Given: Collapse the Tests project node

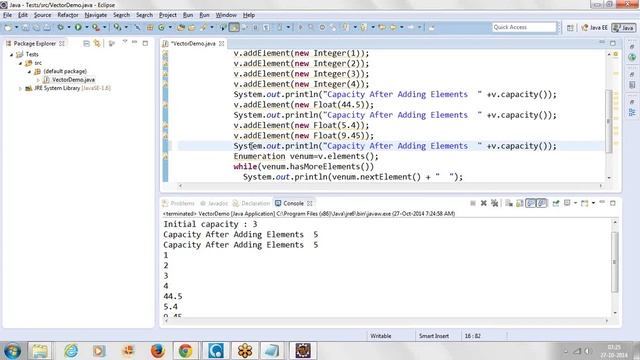Looking at the screenshot, I should pyautogui.click(x=11, y=54).
